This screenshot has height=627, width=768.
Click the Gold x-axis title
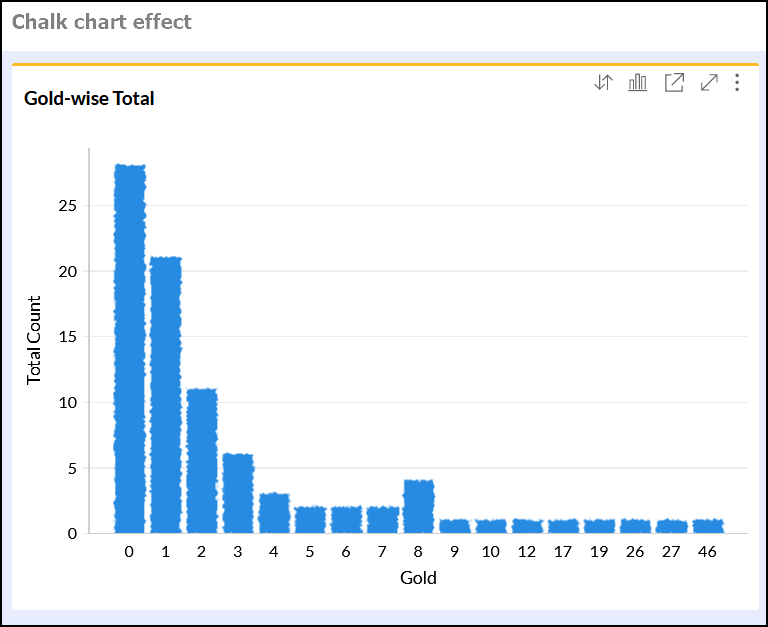click(x=418, y=578)
